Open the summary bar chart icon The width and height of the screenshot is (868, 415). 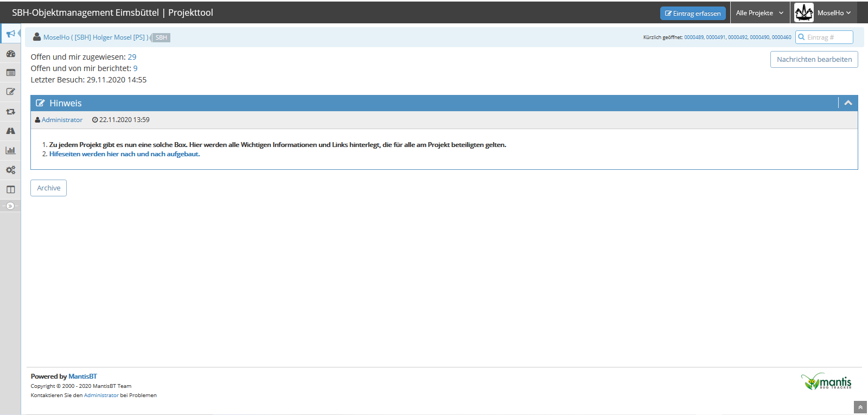point(10,150)
